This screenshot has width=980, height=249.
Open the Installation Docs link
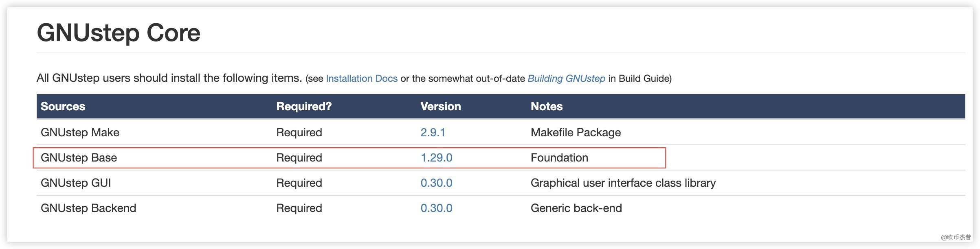pos(361,79)
